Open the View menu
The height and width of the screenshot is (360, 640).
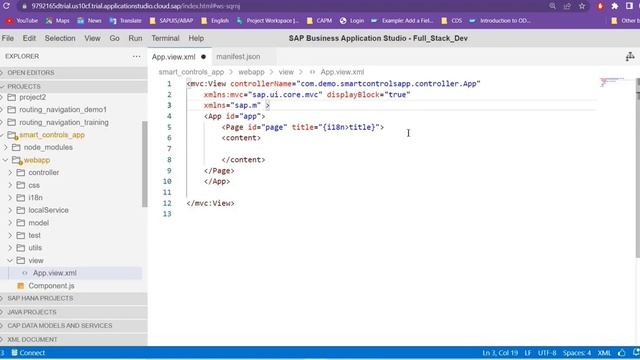point(92,38)
